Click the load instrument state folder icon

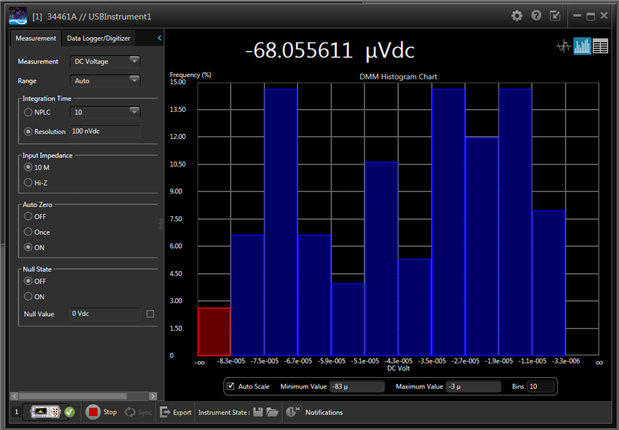[272, 412]
